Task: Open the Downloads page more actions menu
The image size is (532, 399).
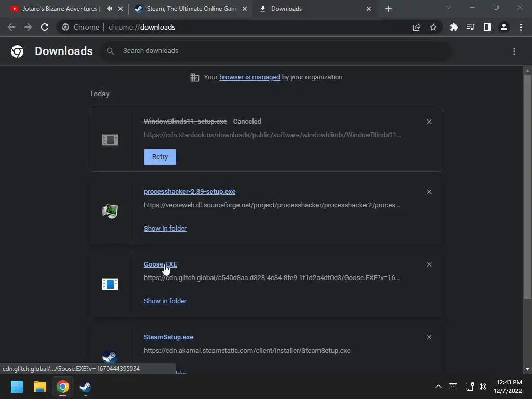Action: [514, 51]
